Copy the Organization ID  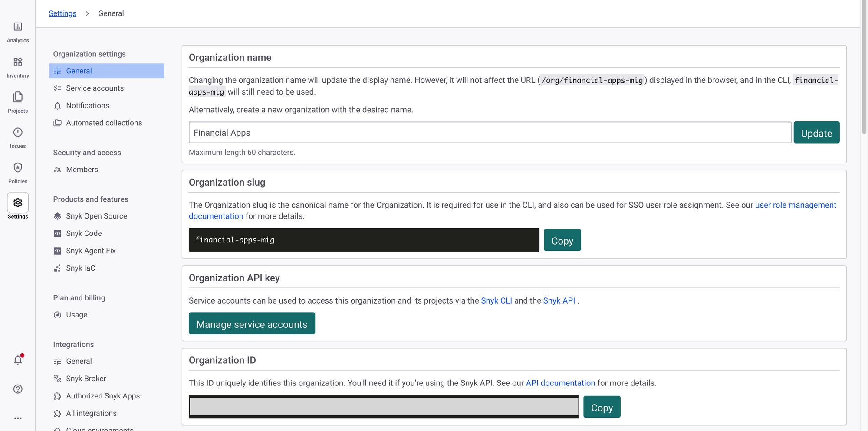coord(602,407)
